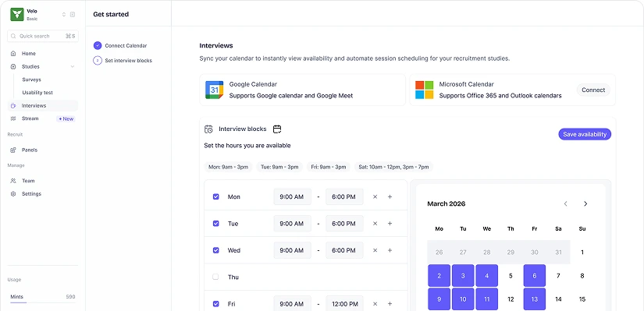Open Fri end time 12:00 PM dropdown

pyautogui.click(x=344, y=304)
